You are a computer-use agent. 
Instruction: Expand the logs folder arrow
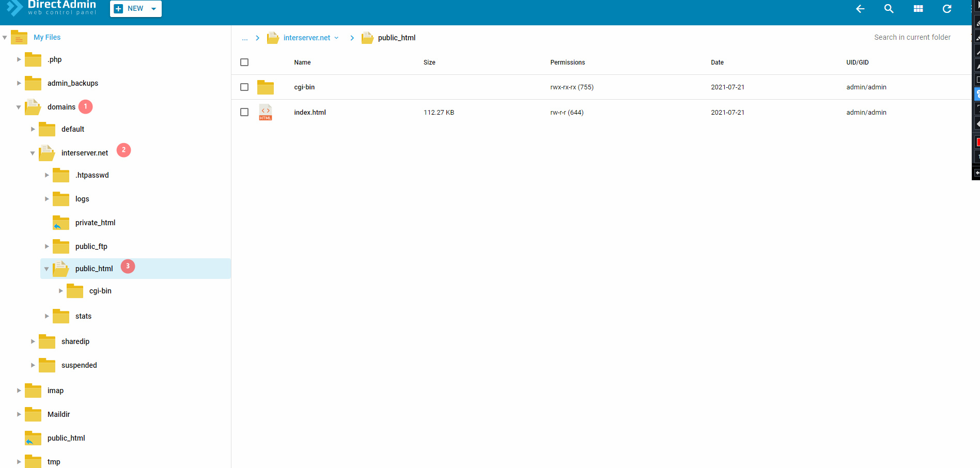coord(46,199)
